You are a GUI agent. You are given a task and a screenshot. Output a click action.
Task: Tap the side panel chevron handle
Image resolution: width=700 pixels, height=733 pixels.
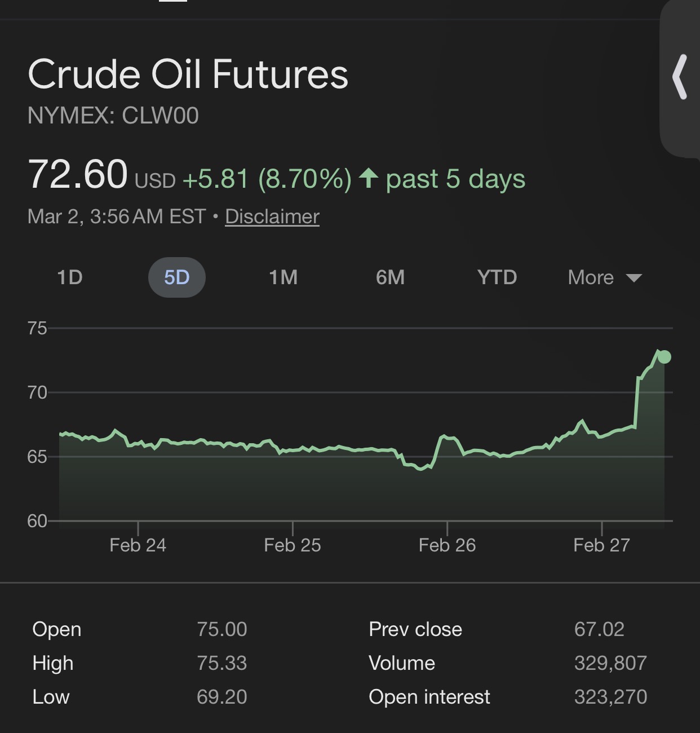(x=680, y=77)
